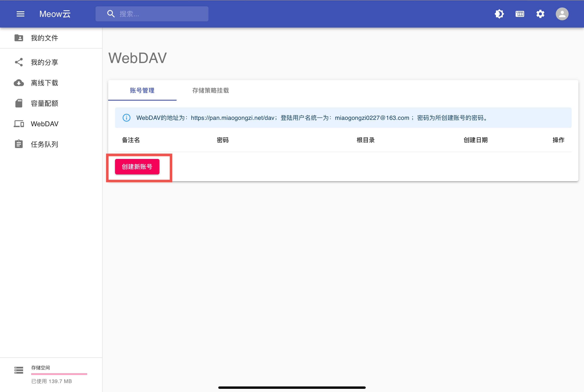Toggle dark mode brightness icon
Viewport: 584px width, 392px height.
pos(499,14)
